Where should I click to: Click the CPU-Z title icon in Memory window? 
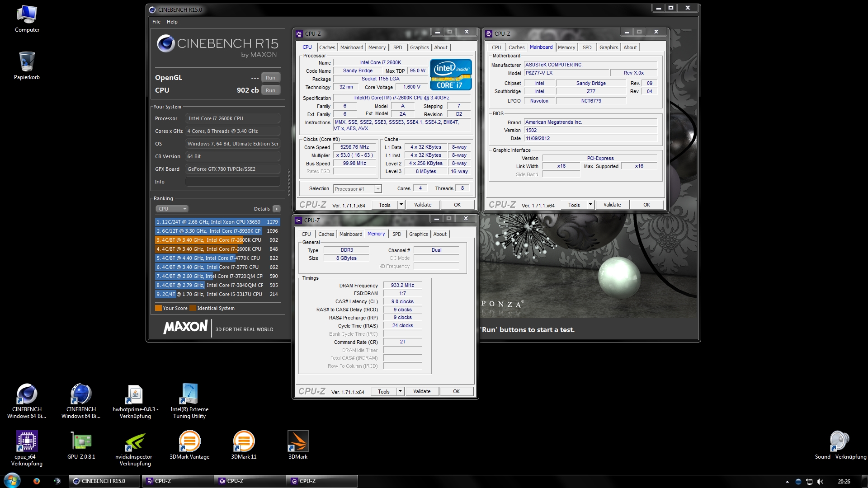298,221
